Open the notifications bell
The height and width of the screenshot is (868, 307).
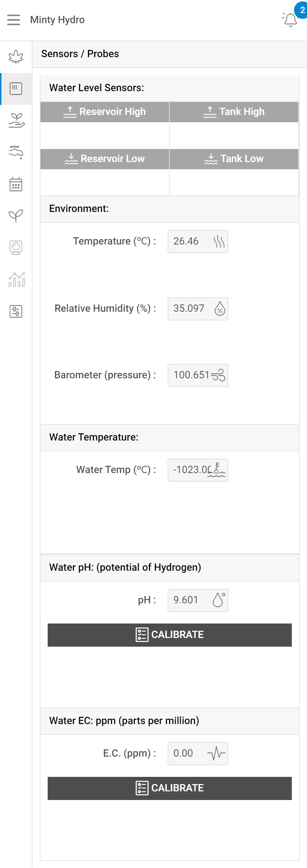click(x=290, y=20)
